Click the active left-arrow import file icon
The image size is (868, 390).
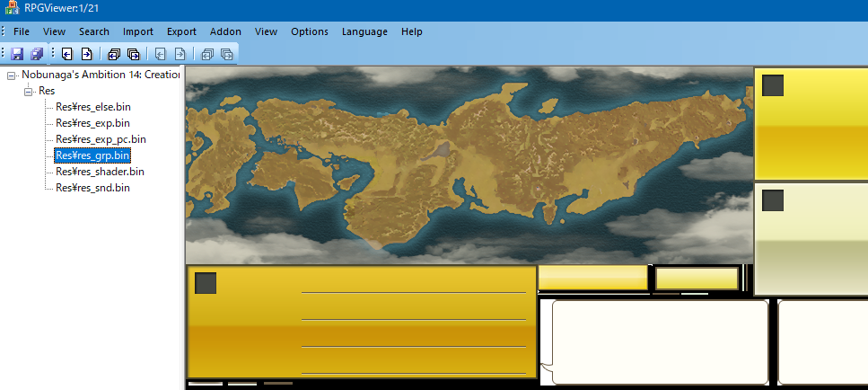point(66,54)
